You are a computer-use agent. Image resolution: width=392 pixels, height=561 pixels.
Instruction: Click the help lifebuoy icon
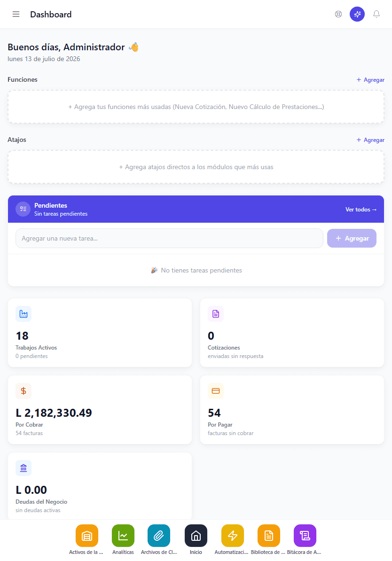[x=338, y=14]
